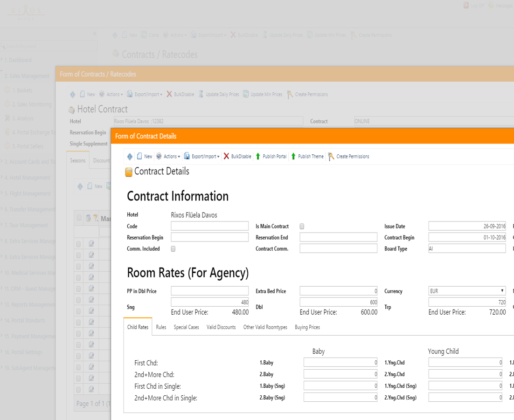Viewport: 514px width, 420px height.
Task: Click the 1.Baby rate input field
Action: (340, 362)
